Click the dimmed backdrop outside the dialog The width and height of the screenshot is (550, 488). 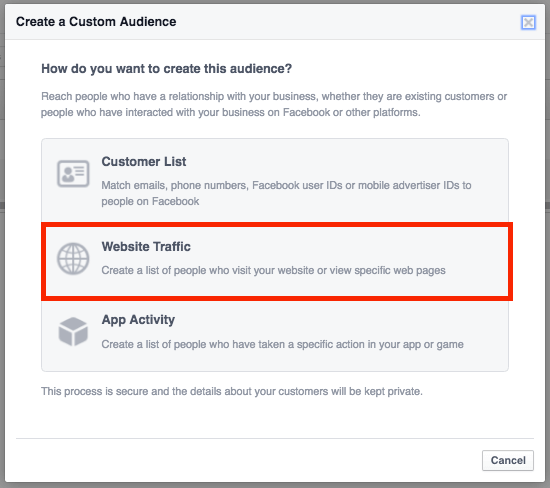pyautogui.click(x=2, y=246)
